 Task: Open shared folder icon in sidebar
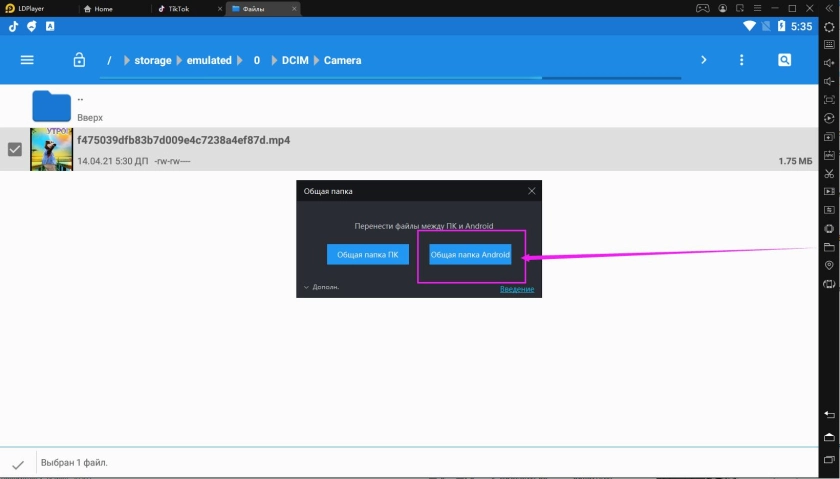pyautogui.click(x=829, y=247)
